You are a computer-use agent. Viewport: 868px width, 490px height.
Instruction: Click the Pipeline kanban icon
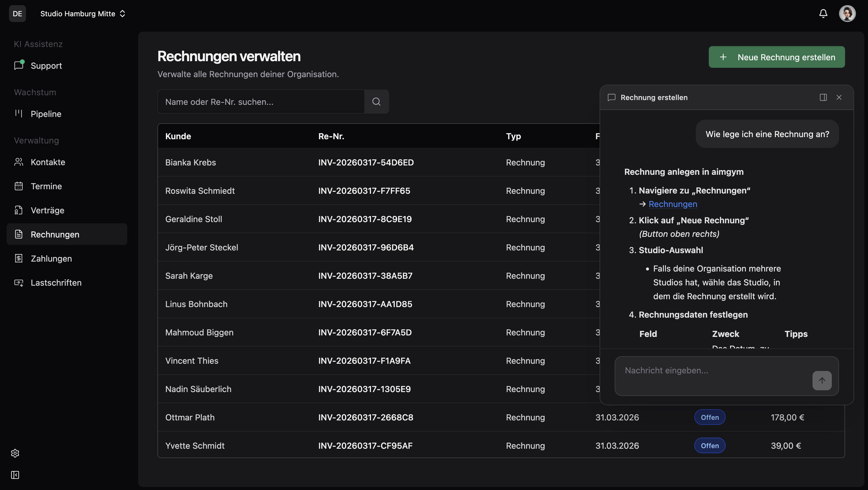pyautogui.click(x=19, y=114)
